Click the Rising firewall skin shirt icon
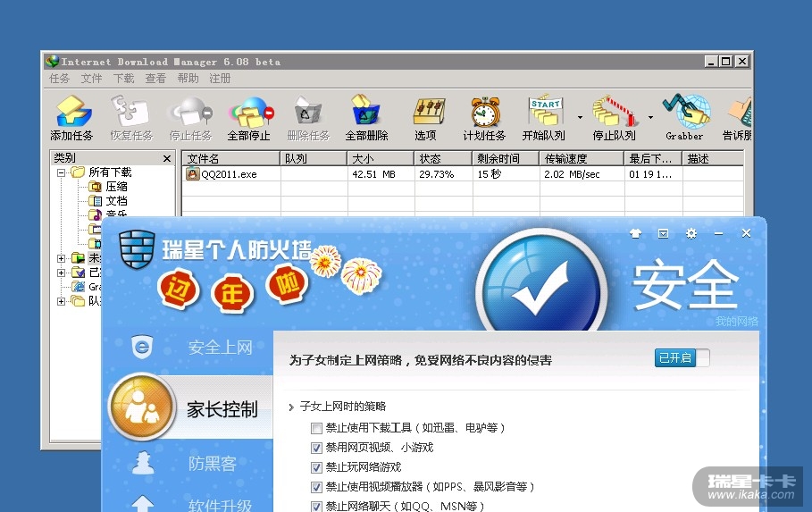This screenshot has height=512, width=812. [635, 234]
